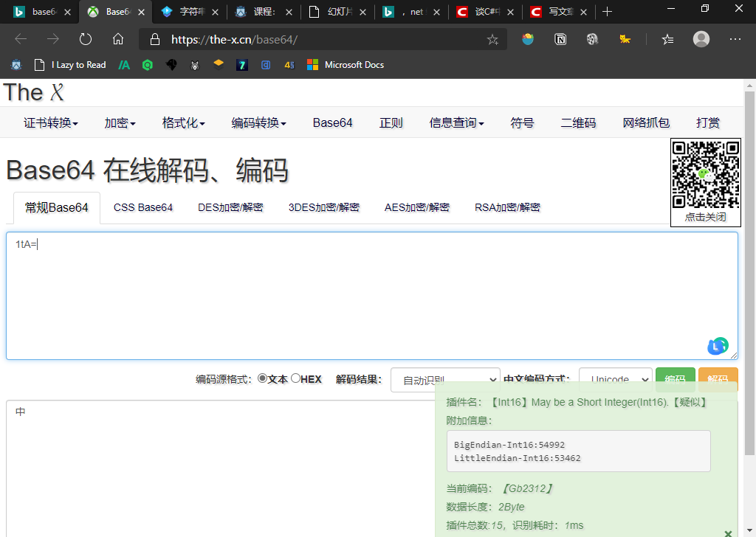Select the CSS Base64 tab
This screenshot has width=756, height=537.
[x=142, y=207]
